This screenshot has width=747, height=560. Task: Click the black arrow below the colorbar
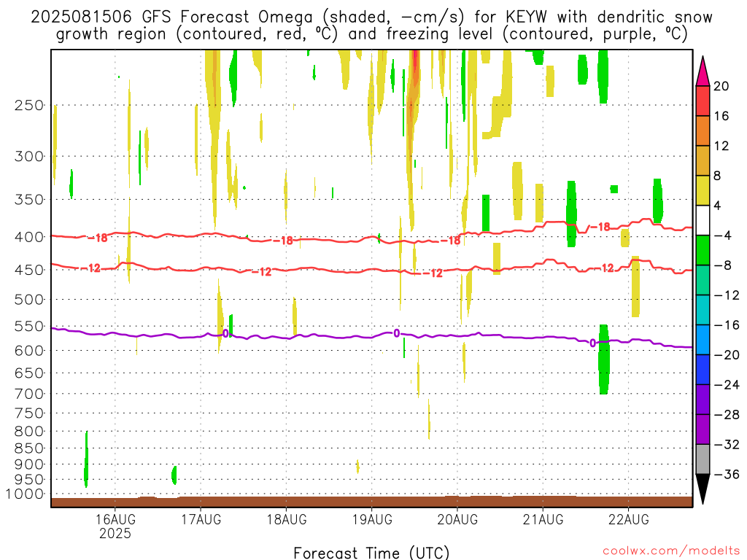(x=703, y=489)
